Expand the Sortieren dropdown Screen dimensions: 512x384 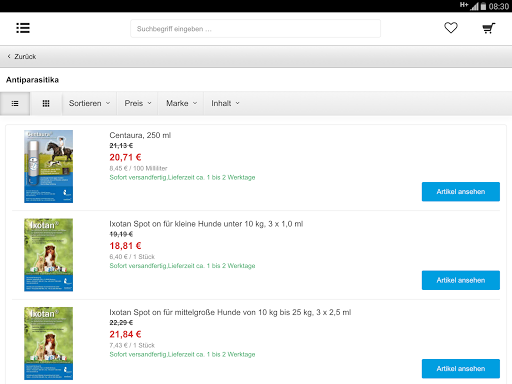pos(89,103)
